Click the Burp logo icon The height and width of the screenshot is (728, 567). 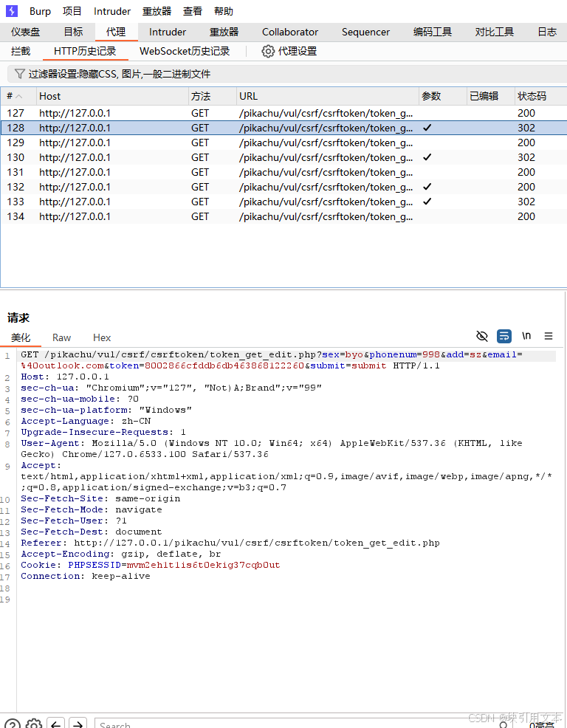(12, 10)
